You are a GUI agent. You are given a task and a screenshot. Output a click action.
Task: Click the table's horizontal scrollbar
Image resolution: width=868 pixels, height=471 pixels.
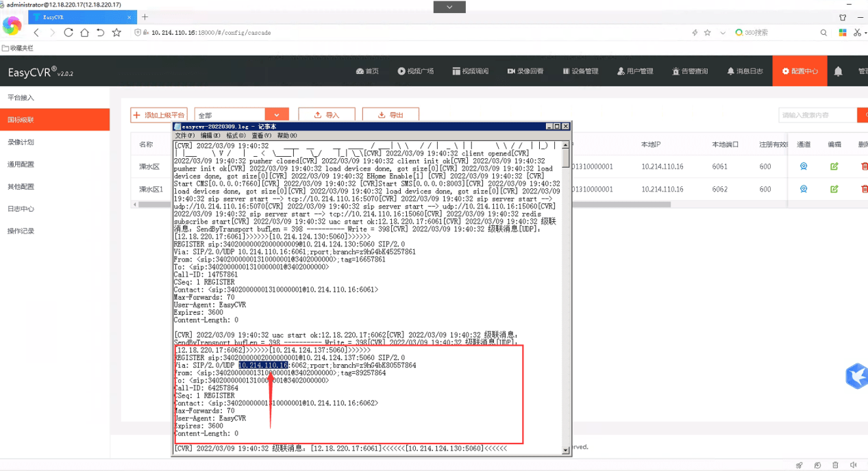coord(620,204)
